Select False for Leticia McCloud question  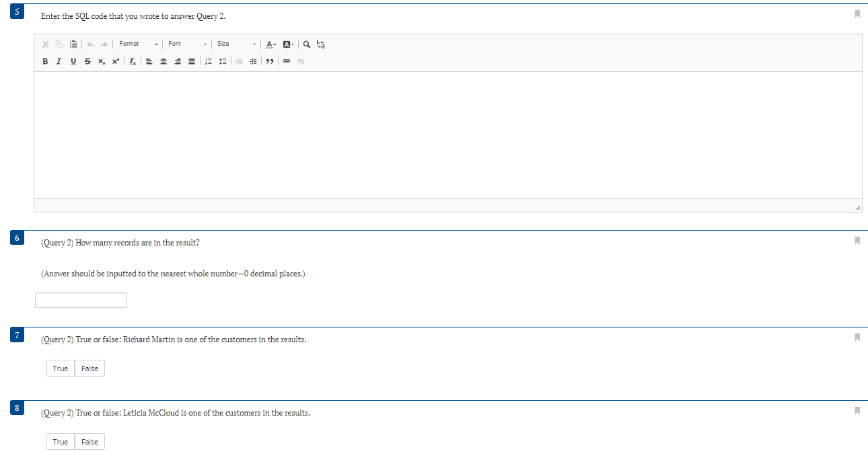point(89,442)
